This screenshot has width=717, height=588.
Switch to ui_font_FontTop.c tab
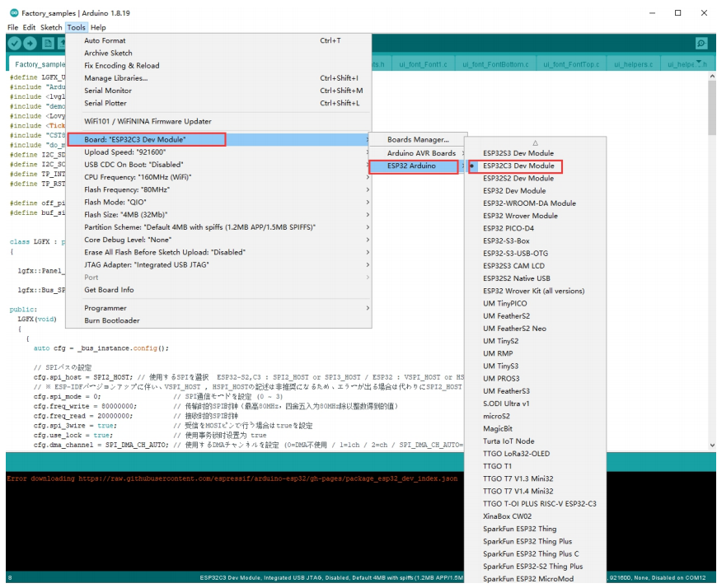coord(570,64)
